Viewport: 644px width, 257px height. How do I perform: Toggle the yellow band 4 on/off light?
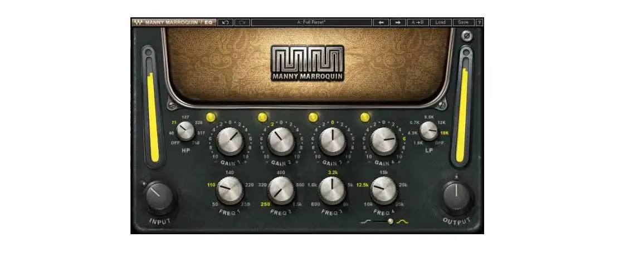point(365,117)
